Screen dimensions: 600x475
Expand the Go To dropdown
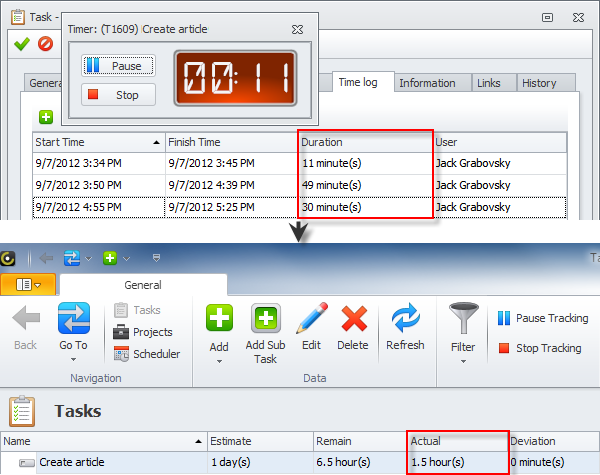(x=73, y=360)
